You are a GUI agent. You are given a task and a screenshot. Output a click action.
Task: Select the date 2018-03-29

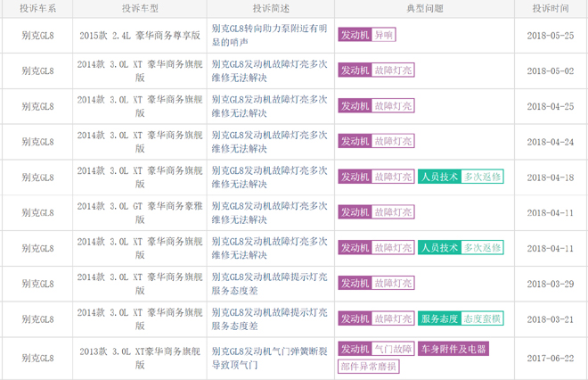pos(551,284)
